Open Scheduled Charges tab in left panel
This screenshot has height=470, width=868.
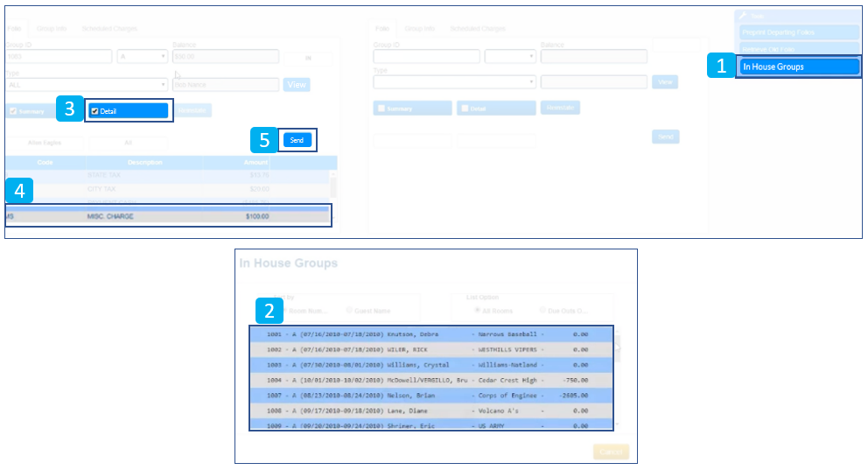[x=109, y=28]
